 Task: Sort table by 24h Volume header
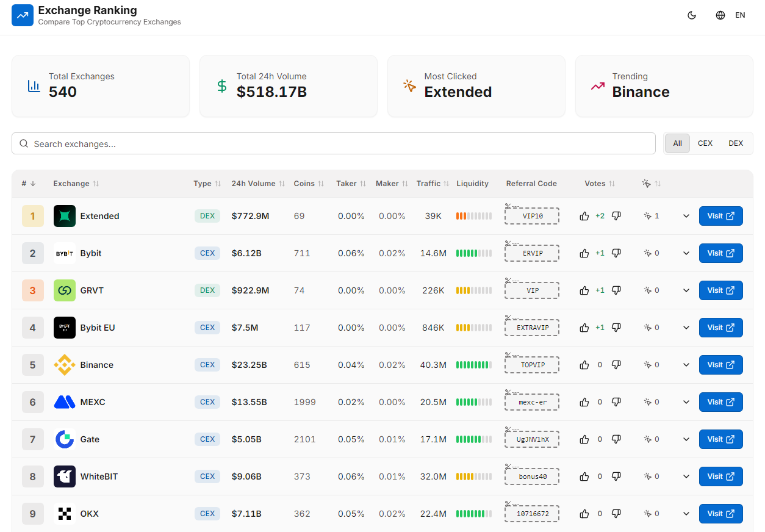tap(257, 184)
